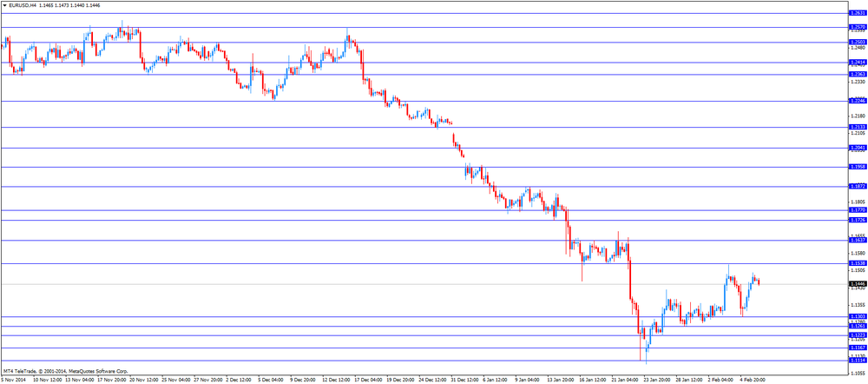The image size is (868, 384).
Task: Click the 10 Nov 12:00 time label
Action: point(47,381)
